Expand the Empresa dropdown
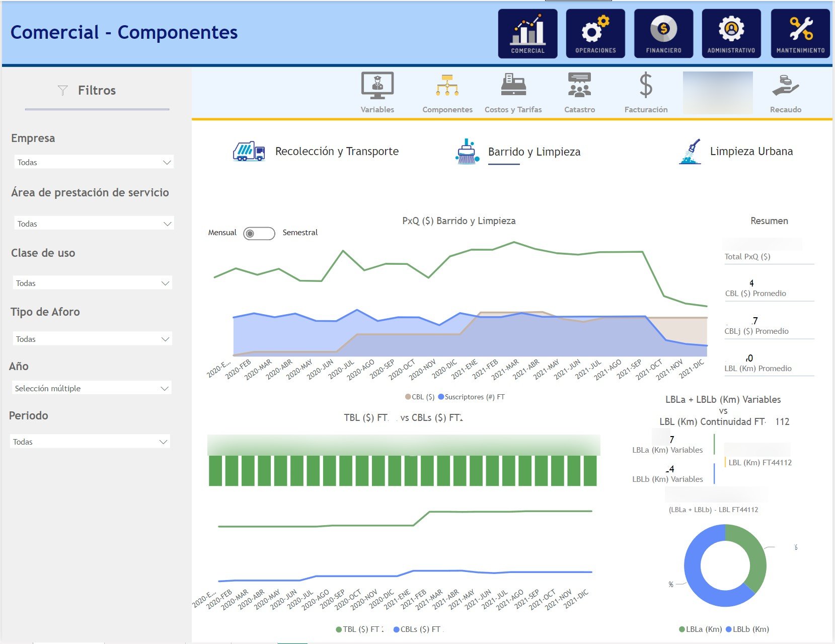This screenshot has width=835, height=644. (94, 162)
